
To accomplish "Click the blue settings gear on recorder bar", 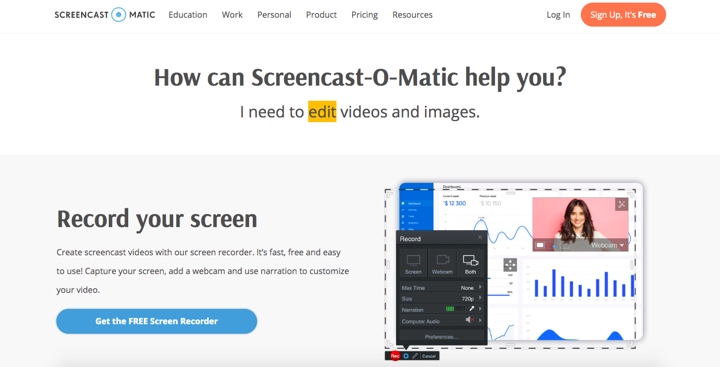I will tap(406, 356).
